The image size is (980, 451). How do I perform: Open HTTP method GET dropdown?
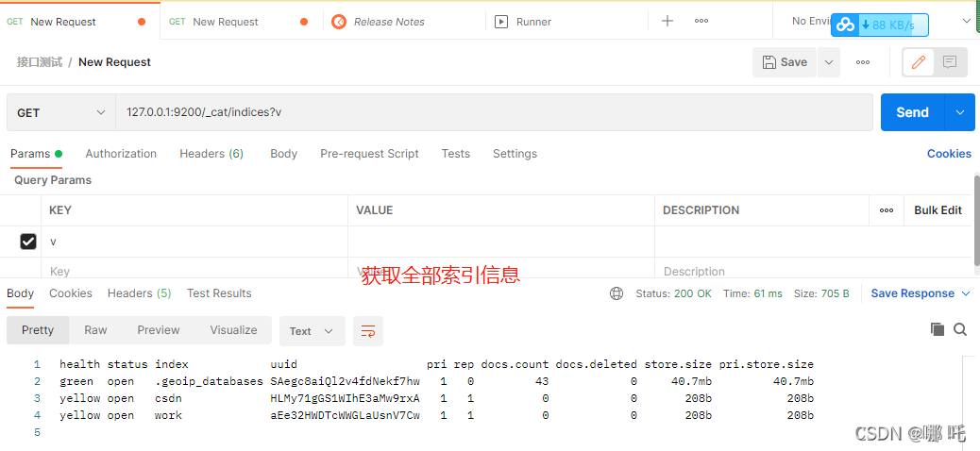click(x=61, y=112)
